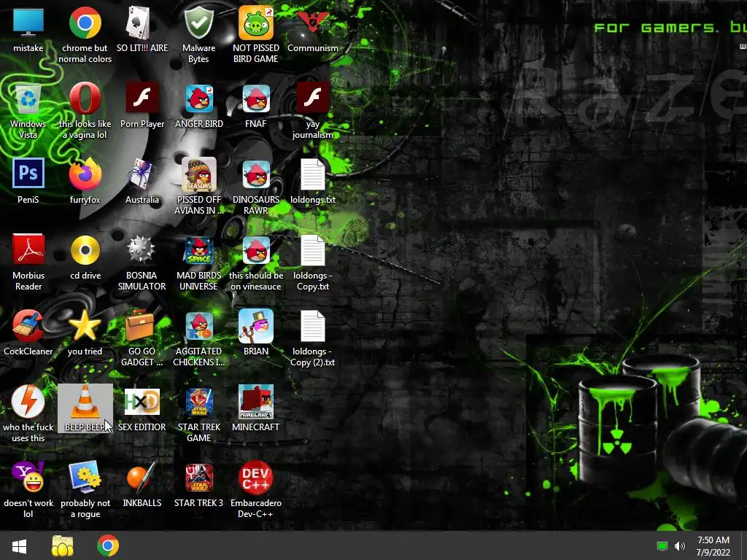Launch Chrome from the taskbar

tap(108, 545)
